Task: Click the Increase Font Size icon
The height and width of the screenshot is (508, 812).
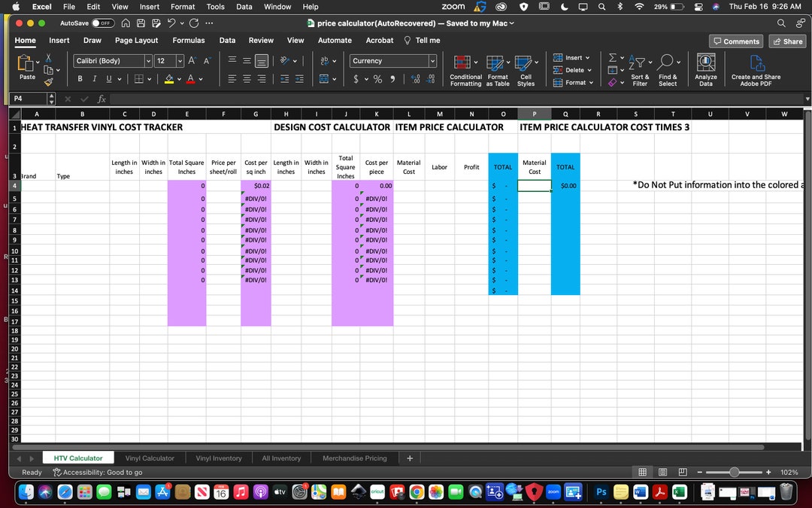Action: (x=192, y=60)
